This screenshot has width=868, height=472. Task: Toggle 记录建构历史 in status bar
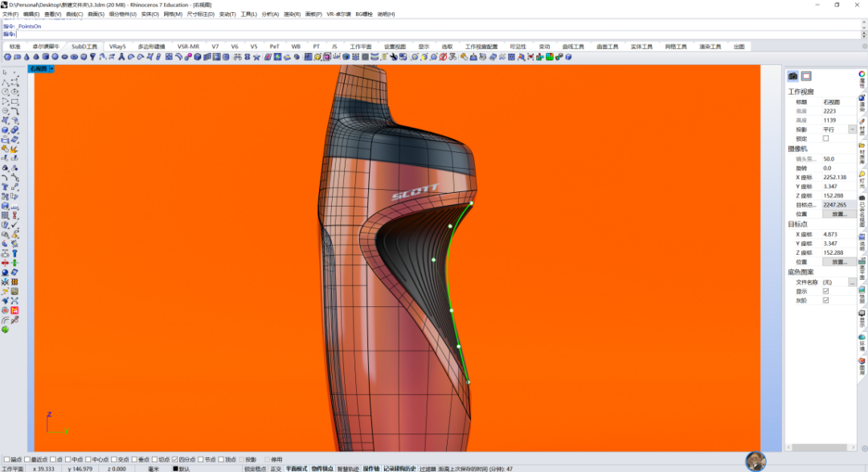(399, 469)
